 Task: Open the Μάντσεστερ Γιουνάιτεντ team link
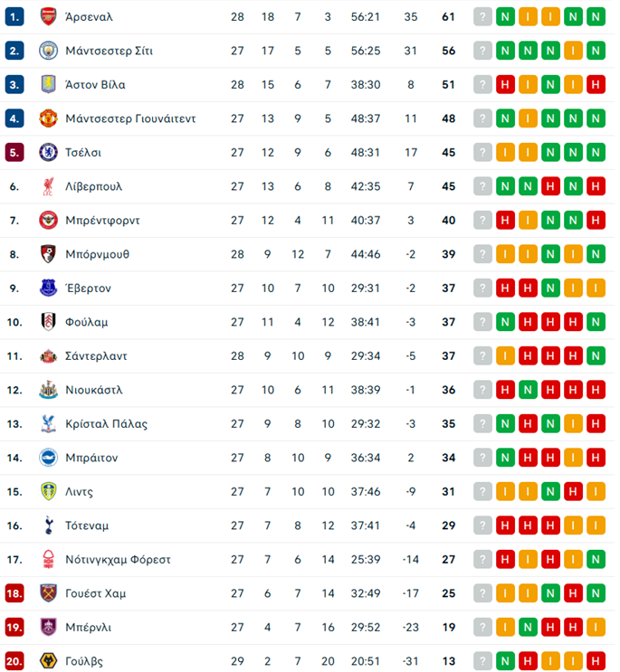click(130, 118)
